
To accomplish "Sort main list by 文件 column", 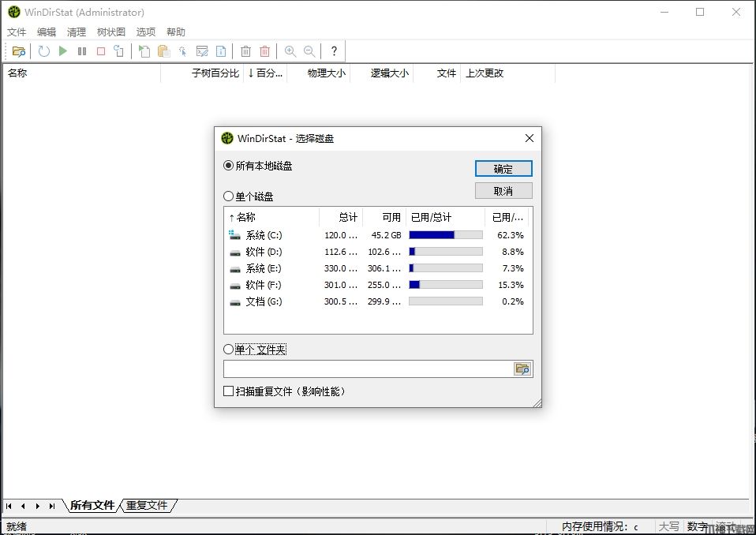I will (437, 73).
